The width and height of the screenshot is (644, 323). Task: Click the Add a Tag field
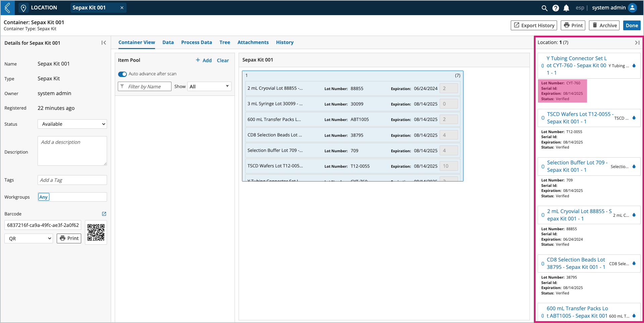pyautogui.click(x=72, y=180)
